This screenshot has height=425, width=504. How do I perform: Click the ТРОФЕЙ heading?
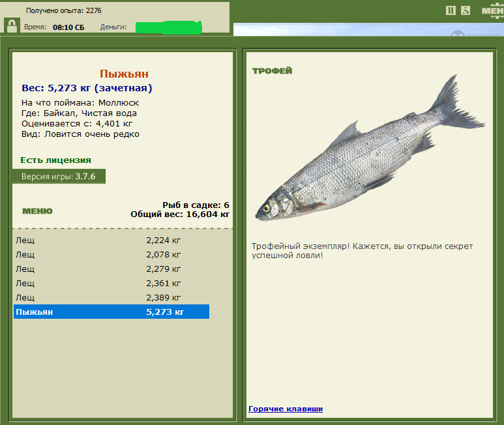(x=273, y=70)
